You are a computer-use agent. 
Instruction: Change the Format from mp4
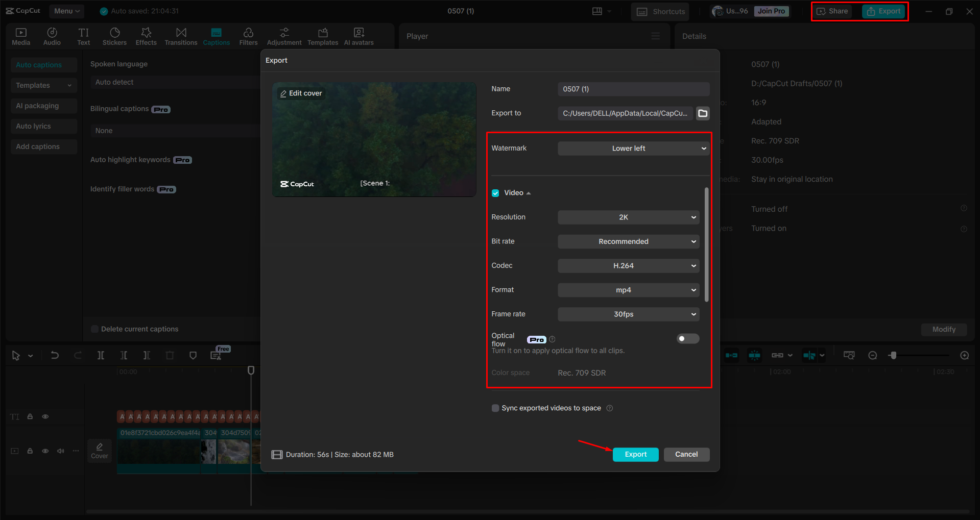point(628,290)
